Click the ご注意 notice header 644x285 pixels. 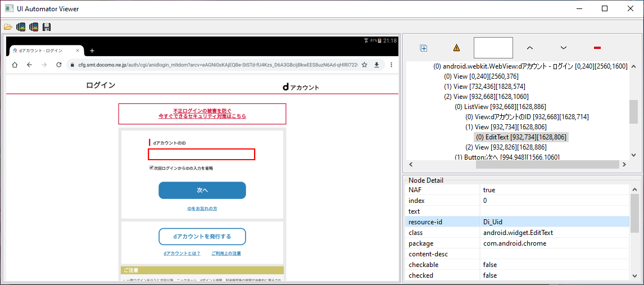202,270
